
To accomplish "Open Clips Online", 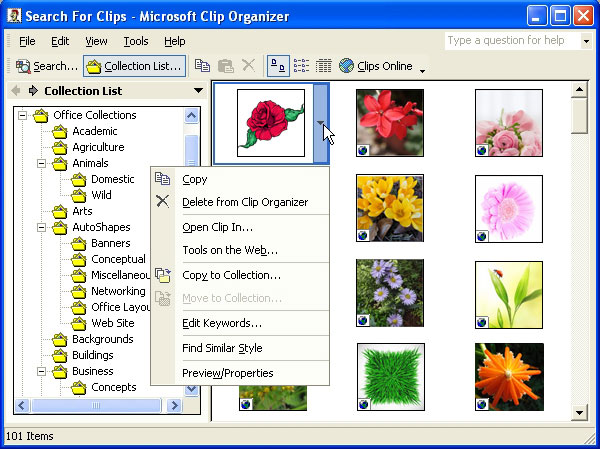I will click(376, 66).
